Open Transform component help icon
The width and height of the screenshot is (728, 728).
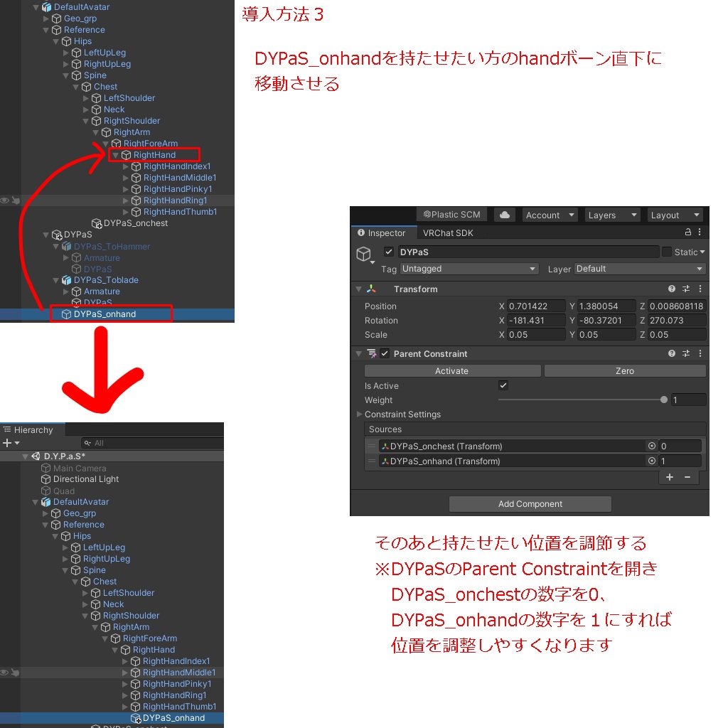coord(671,289)
